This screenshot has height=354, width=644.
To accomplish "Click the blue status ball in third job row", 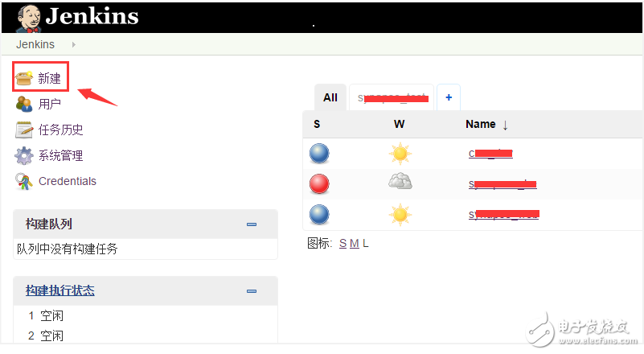I will (x=319, y=215).
